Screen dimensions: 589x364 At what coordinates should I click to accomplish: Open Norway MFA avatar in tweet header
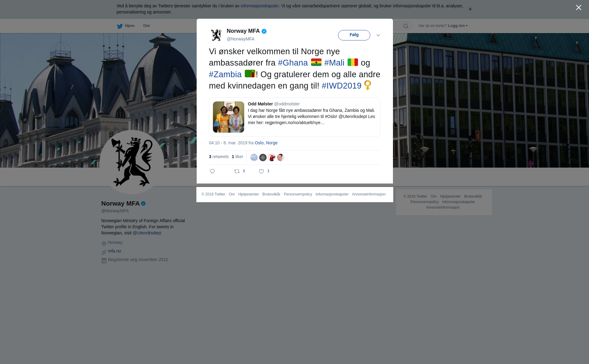point(216,35)
